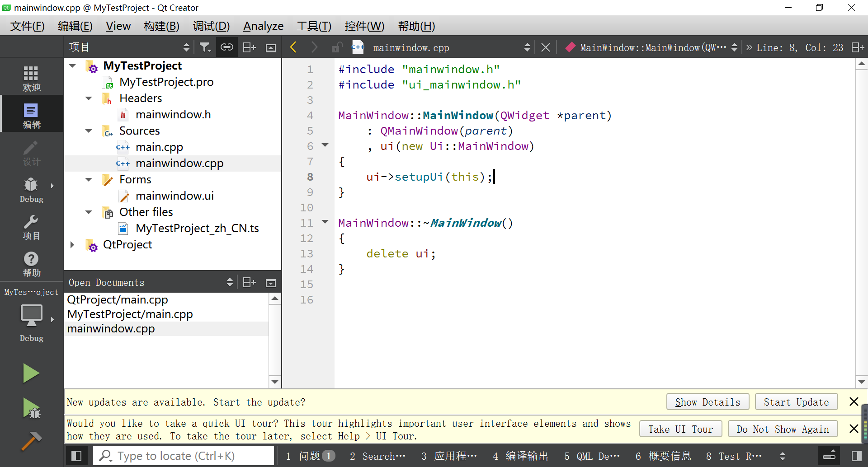Toggle synchronize with editor link icon
Screen dimensions: 868x467
click(227, 47)
